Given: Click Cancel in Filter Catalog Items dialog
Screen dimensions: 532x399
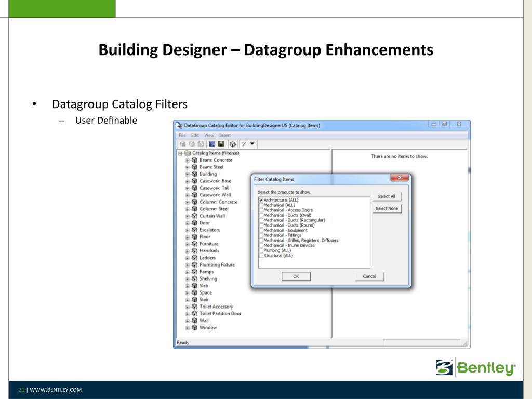Looking at the screenshot, I should tap(369, 276).
